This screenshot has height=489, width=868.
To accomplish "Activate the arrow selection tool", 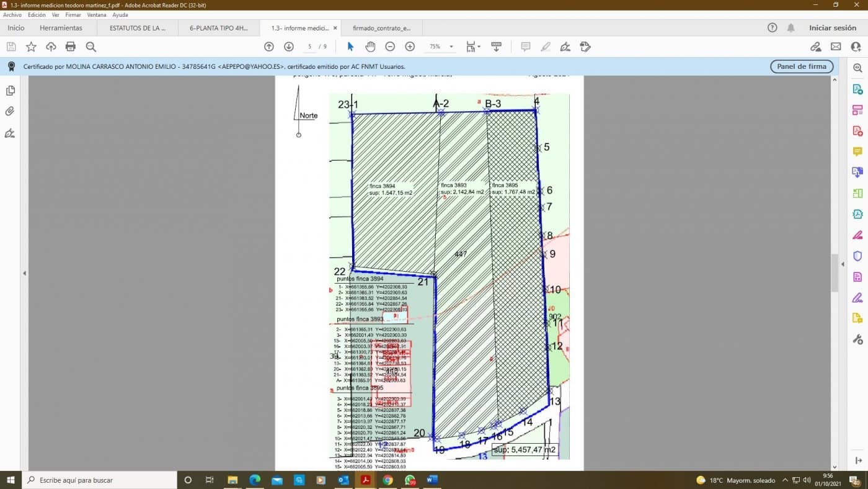I will point(350,47).
